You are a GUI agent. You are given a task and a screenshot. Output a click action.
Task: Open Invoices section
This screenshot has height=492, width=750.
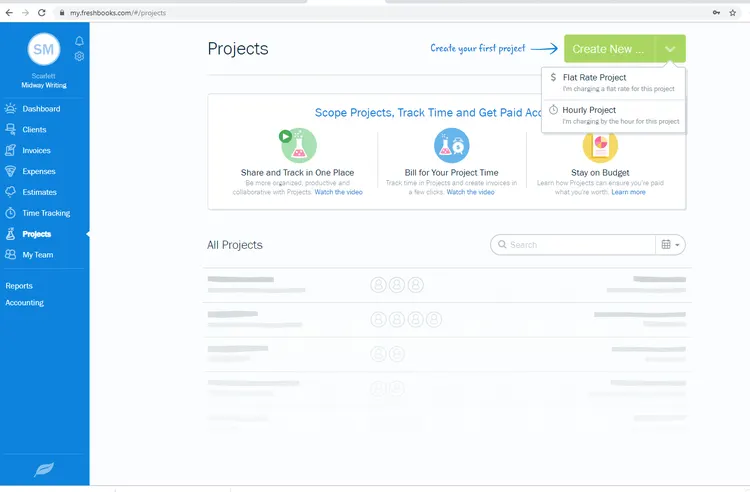(36, 151)
